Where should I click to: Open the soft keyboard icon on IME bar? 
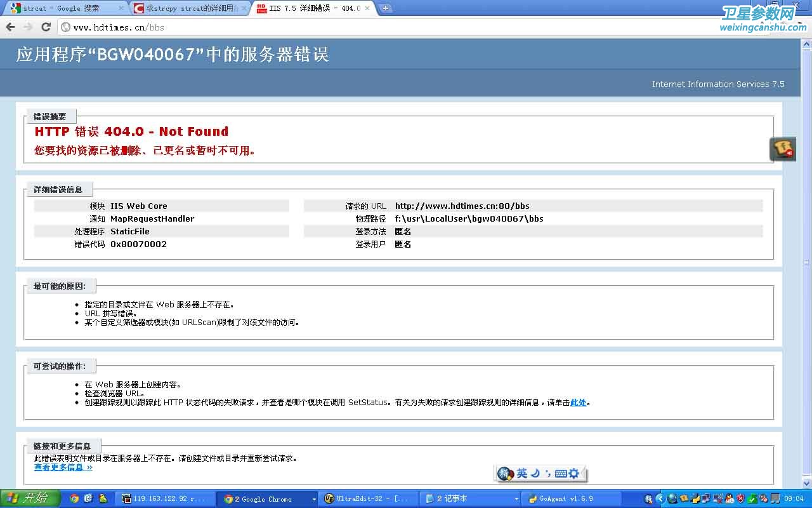pos(560,474)
